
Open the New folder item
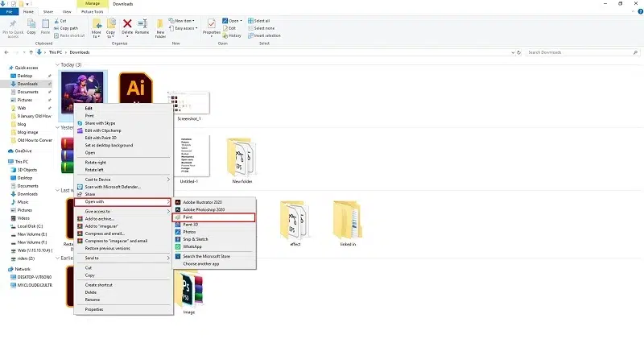coord(242,160)
